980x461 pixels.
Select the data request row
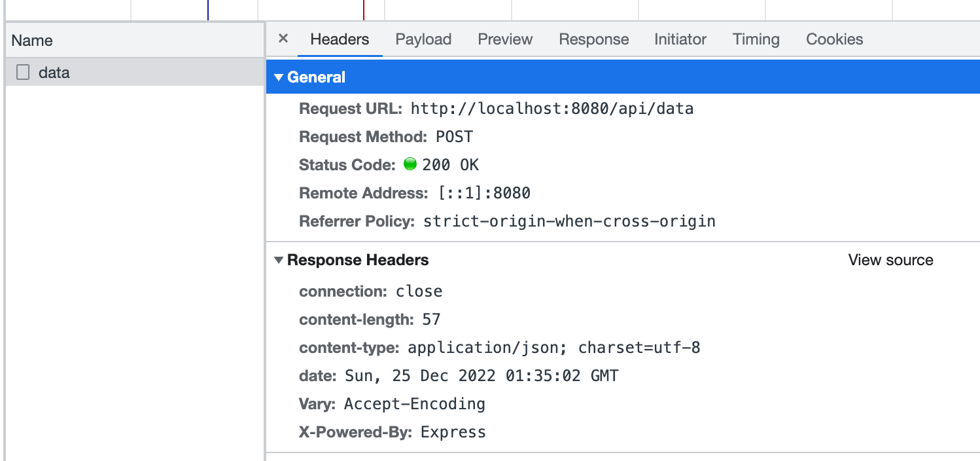(135, 73)
